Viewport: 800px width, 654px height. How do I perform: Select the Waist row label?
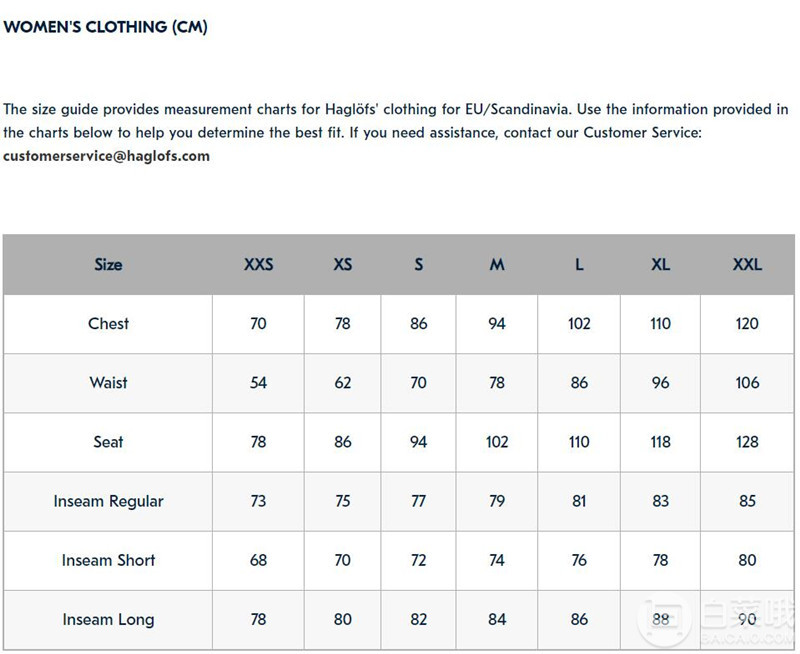click(108, 383)
